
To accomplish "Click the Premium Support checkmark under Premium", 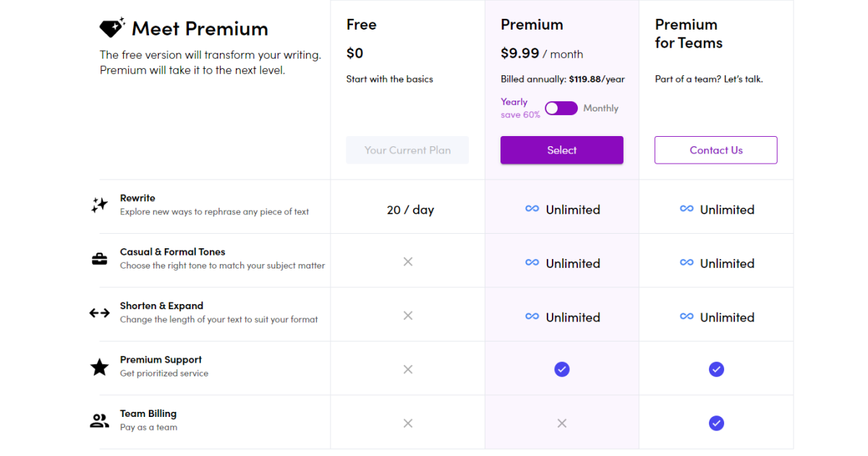I will pyautogui.click(x=562, y=370).
